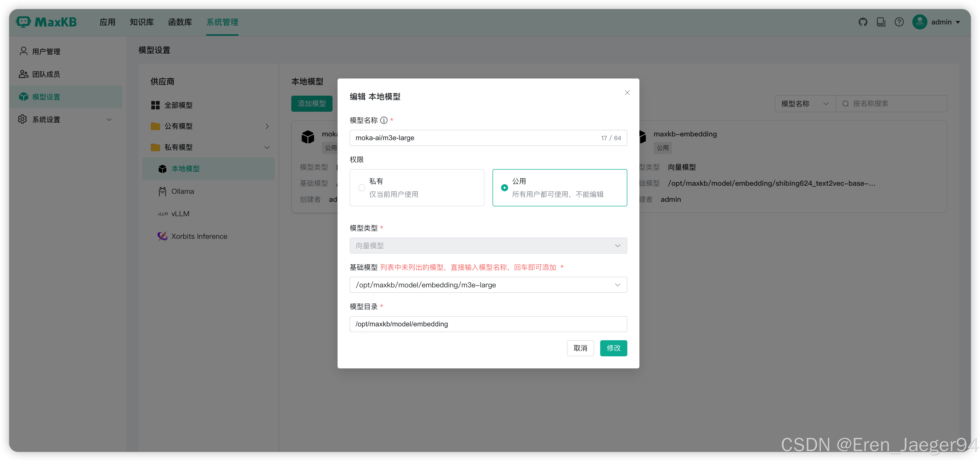Image resolution: width=980 pixels, height=461 pixels.
Task: Open the GitHub repository icon
Action: (863, 22)
